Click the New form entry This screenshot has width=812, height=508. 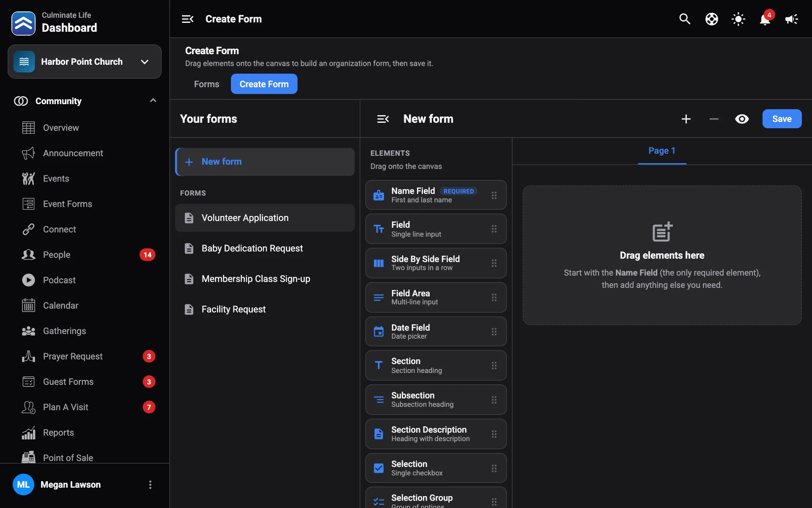[x=265, y=162]
